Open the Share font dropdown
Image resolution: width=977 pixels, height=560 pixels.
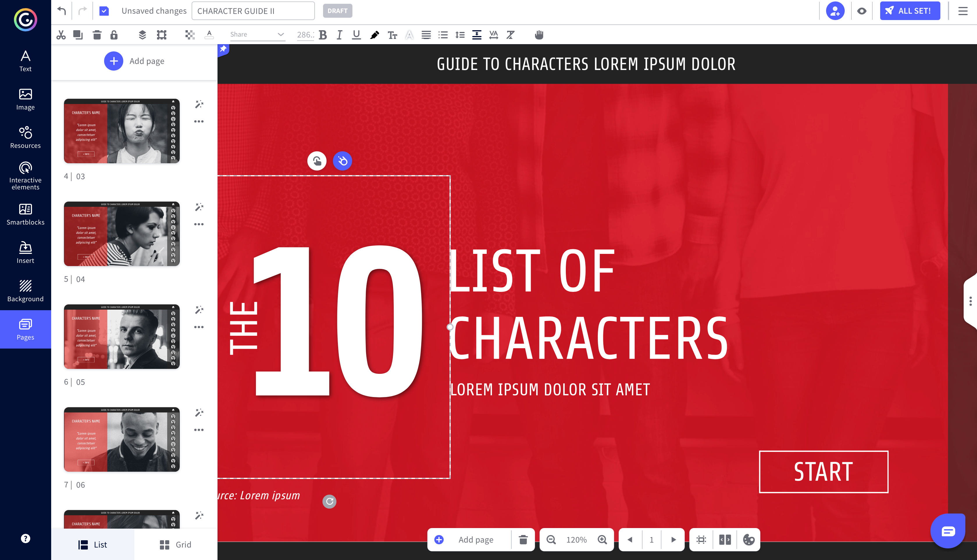pyautogui.click(x=256, y=35)
